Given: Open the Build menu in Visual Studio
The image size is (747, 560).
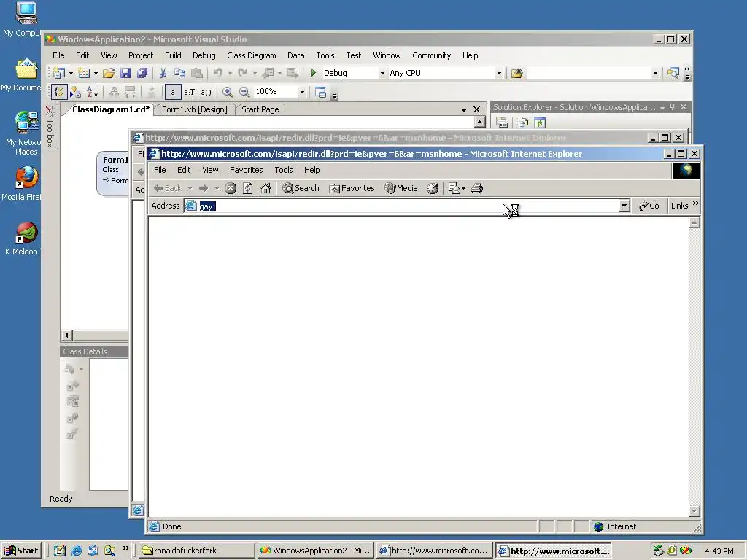Looking at the screenshot, I should tap(173, 55).
